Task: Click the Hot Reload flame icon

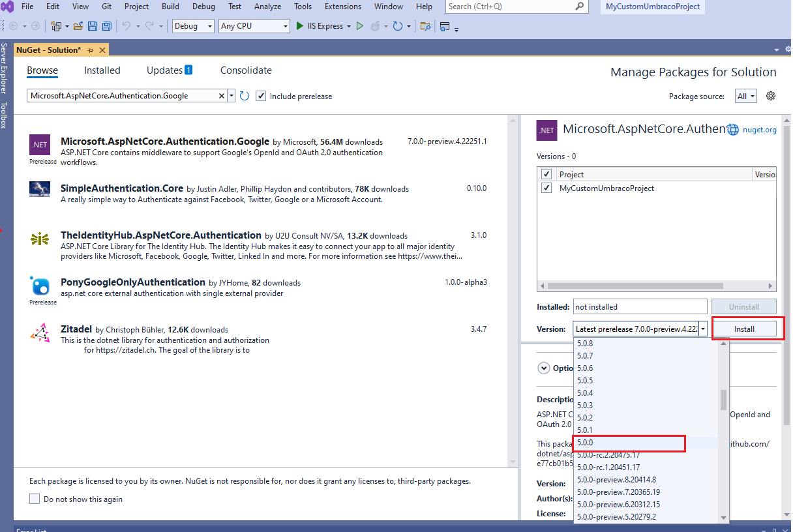Action: click(x=376, y=26)
